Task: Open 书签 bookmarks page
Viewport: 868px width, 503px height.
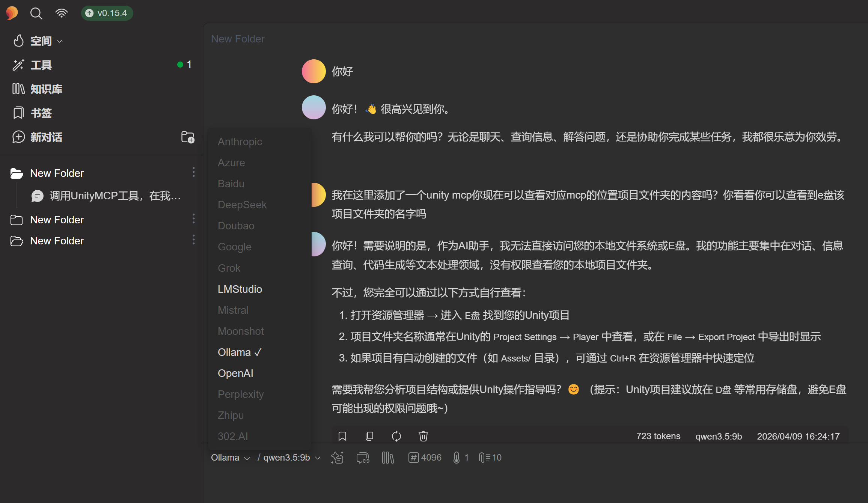Action: click(41, 113)
